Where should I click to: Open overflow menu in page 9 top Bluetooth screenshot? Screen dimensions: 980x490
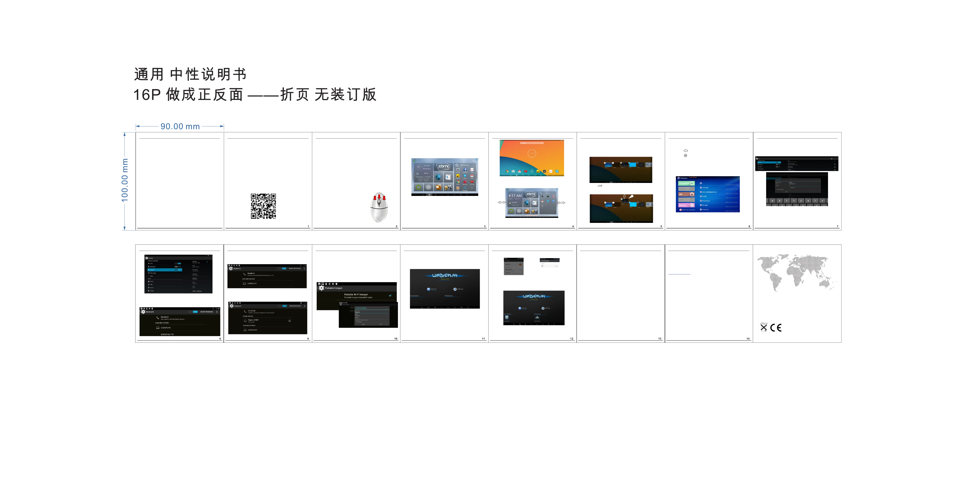tap(304, 269)
